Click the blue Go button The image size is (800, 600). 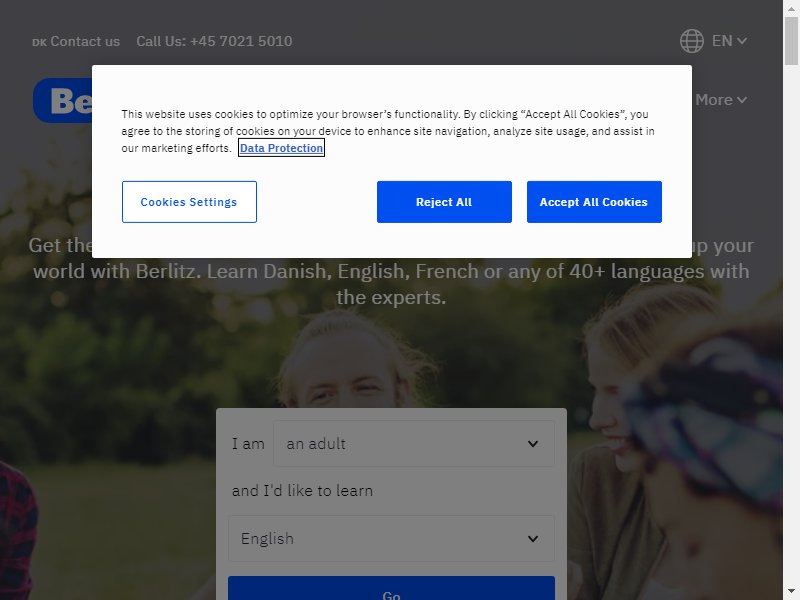(x=391, y=588)
